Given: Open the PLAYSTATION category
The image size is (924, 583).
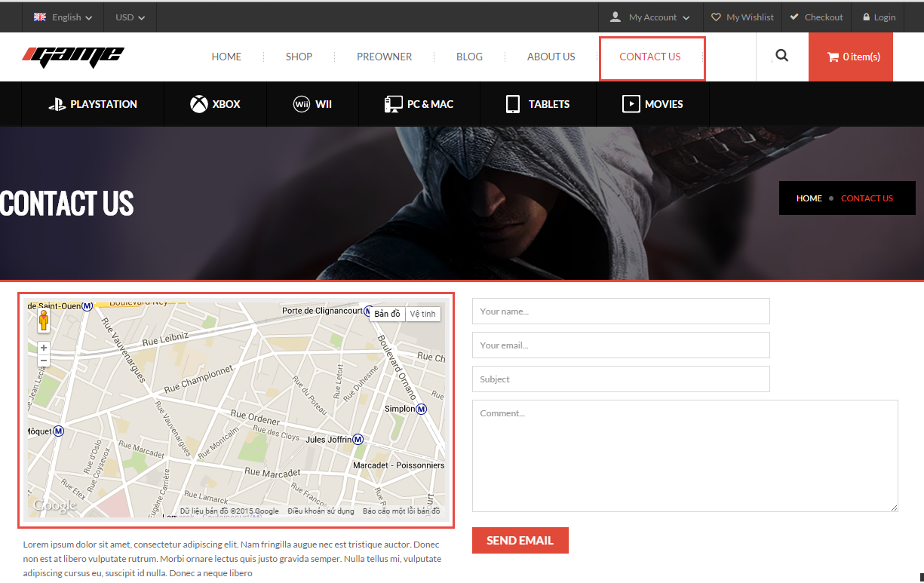Looking at the screenshot, I should coord(93,104).
